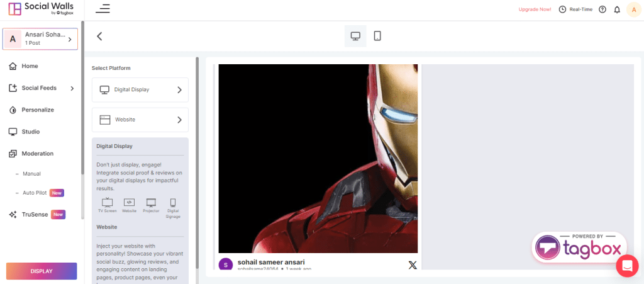Open the Personalize menu item
644x284 pixels.
coord(38,110)
